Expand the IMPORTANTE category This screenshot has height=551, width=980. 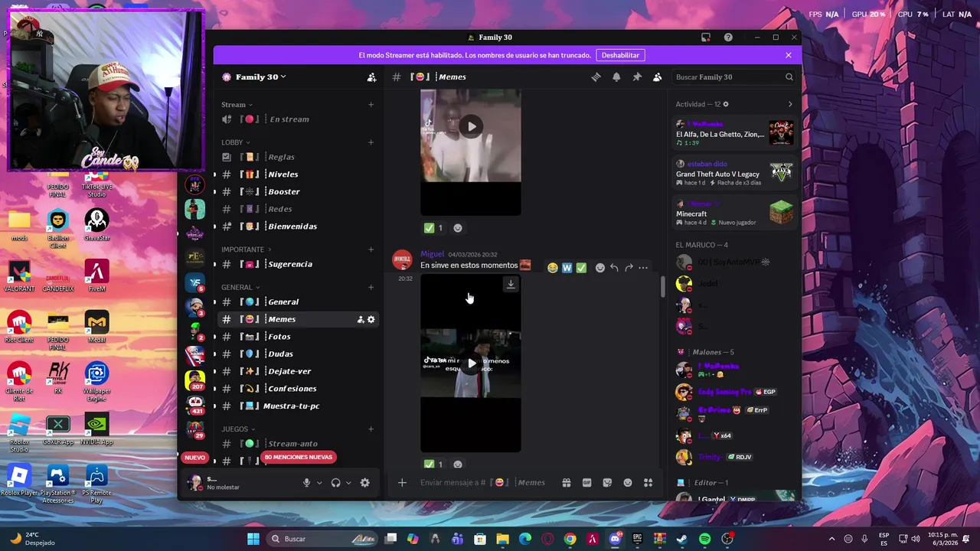[x=246, y=249]
